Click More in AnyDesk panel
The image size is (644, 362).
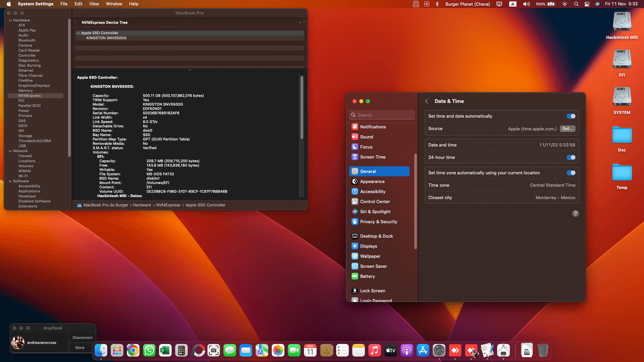coord(80,348)
